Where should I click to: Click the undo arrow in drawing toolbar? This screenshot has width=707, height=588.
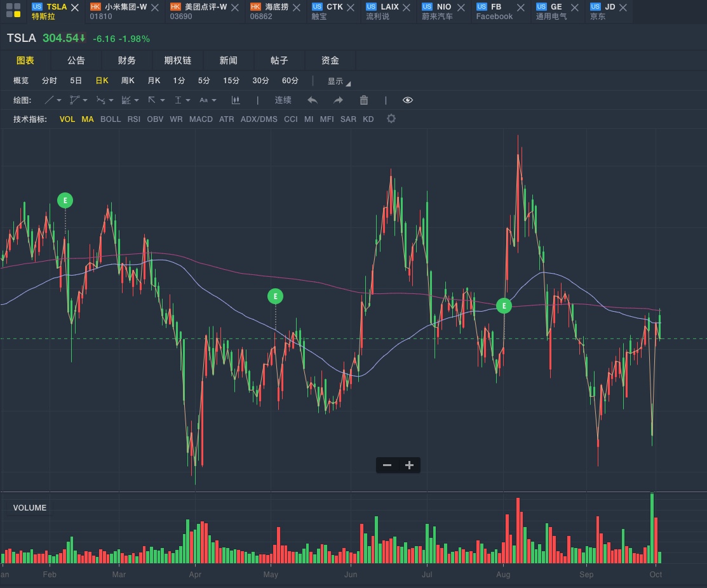point(313,100)
